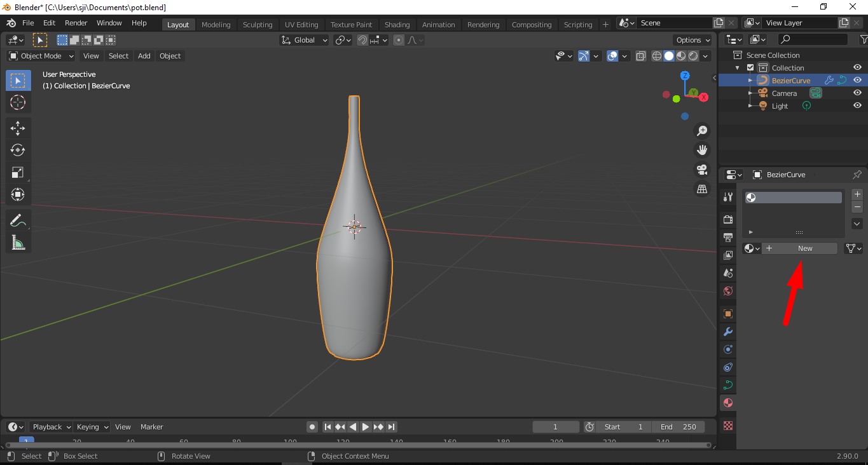Open the Annotate tool

(18, 220)
